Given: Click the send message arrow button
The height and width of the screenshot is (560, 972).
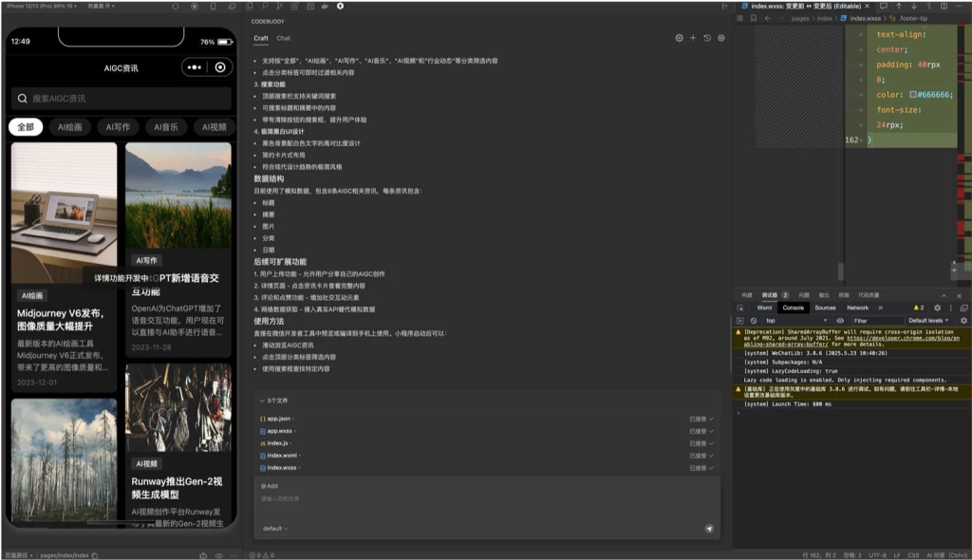Looking at the screenshot, I should point(709,529).
